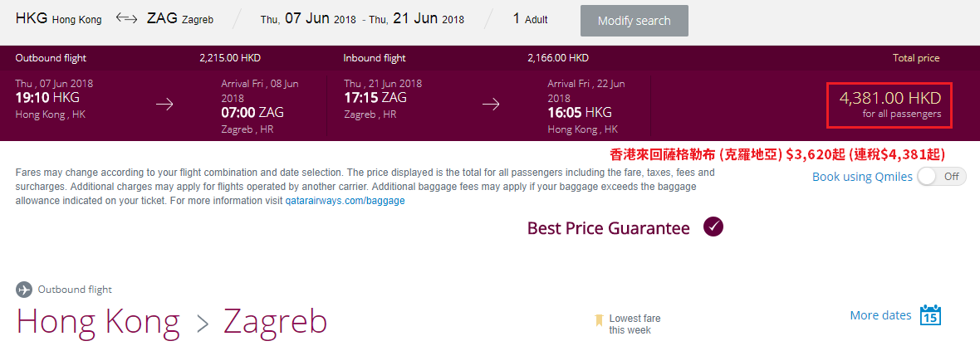
Task: Click the Book using Qmiles label
Action: 863,177
